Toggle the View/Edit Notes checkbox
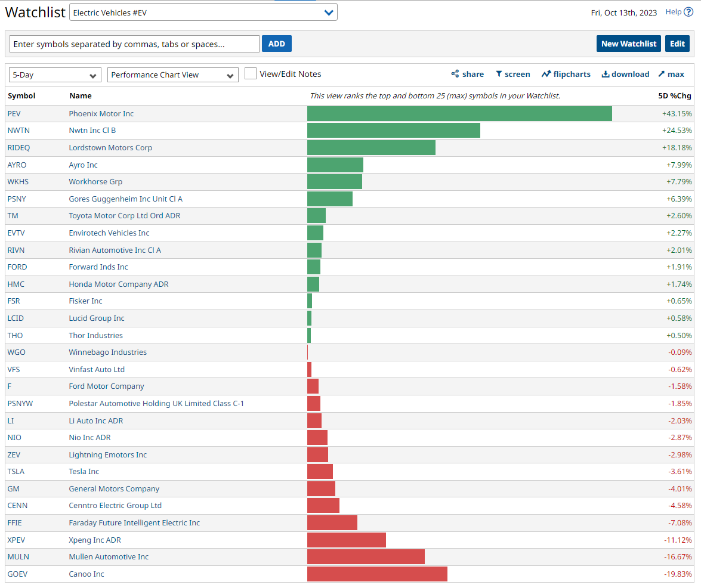 coord(251,74)
